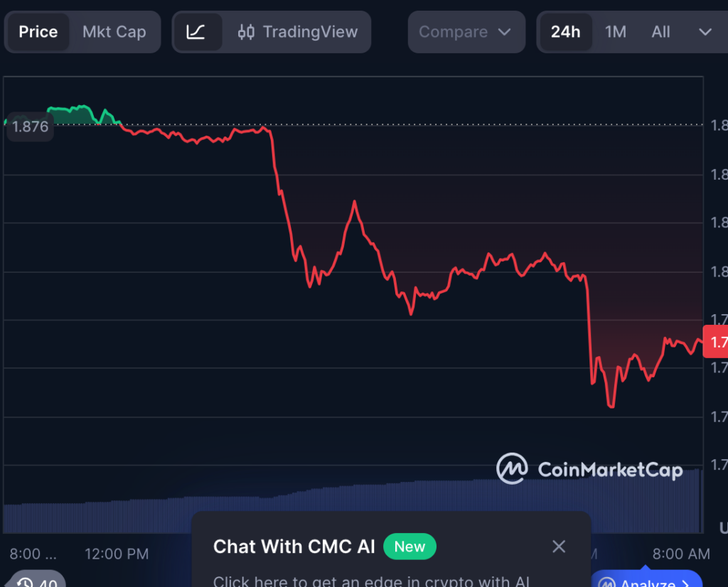Click the current price label 1.876
The width and height of the screenshot is (728, 587).
(x=29, y=126)
